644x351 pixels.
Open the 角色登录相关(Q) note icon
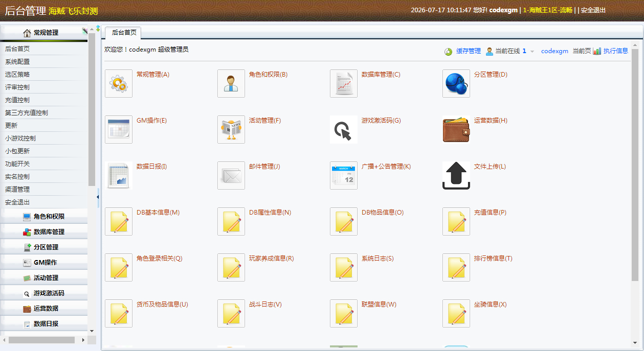tap(119, 267)
